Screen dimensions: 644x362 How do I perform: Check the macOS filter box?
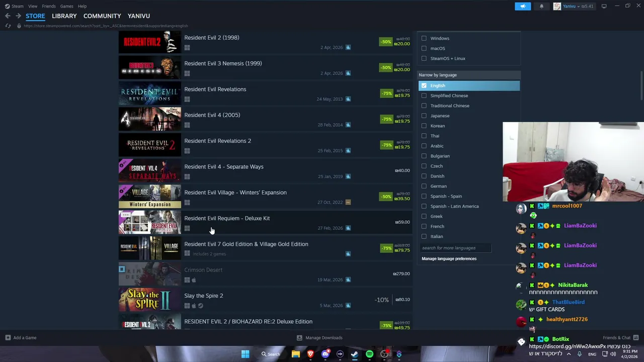coord(424,48)
